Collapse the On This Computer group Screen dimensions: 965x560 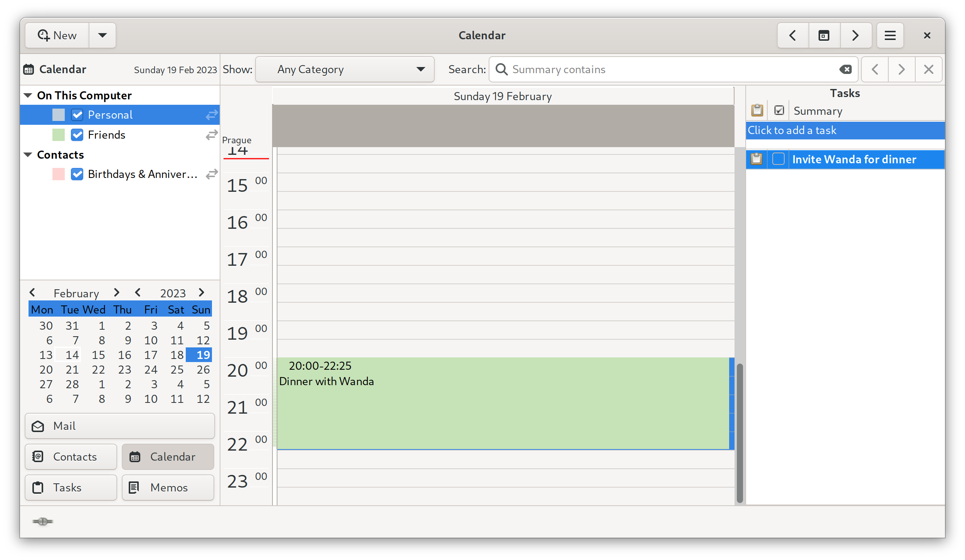tap(28, 96)
